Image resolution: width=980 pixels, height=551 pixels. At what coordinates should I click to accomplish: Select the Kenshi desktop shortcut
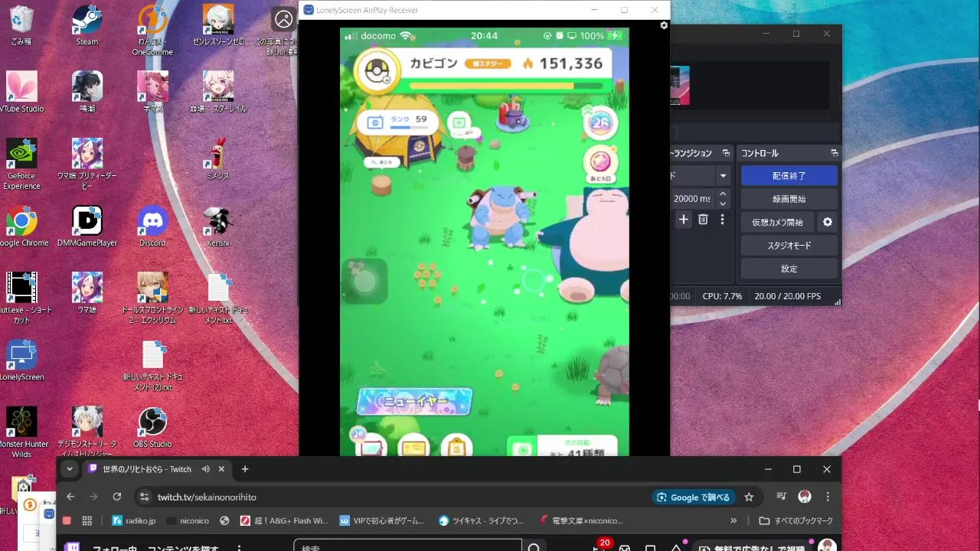tap(218, 227)
